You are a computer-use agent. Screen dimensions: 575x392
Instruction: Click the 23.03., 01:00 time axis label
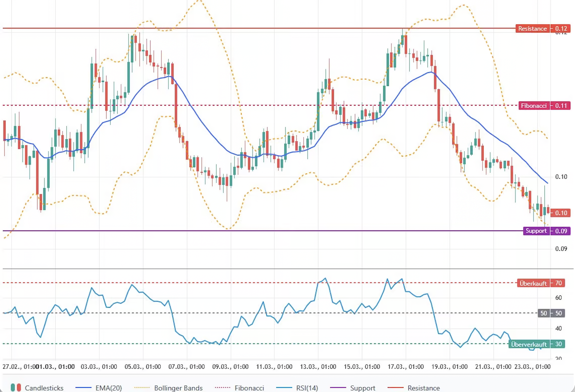(x=532, y=367)
